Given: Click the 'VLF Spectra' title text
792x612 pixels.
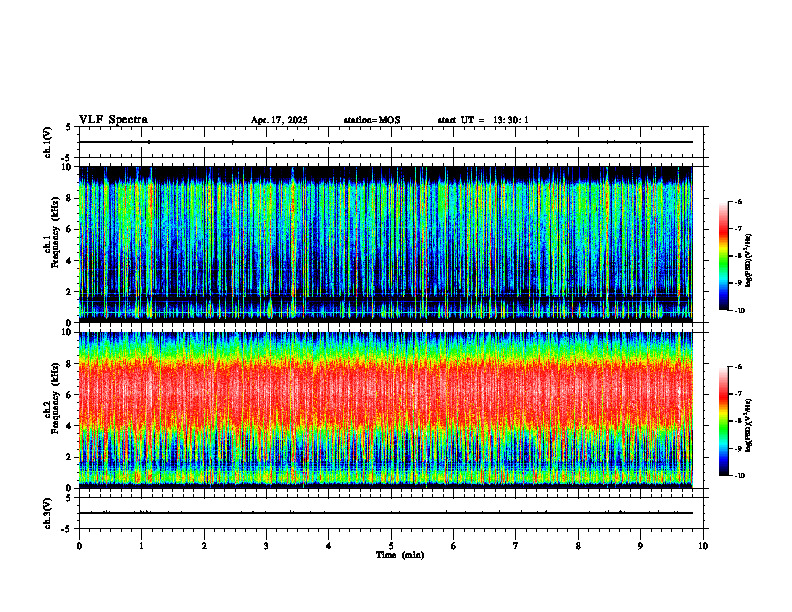Looking at the screenshot, I should [113, 120].
